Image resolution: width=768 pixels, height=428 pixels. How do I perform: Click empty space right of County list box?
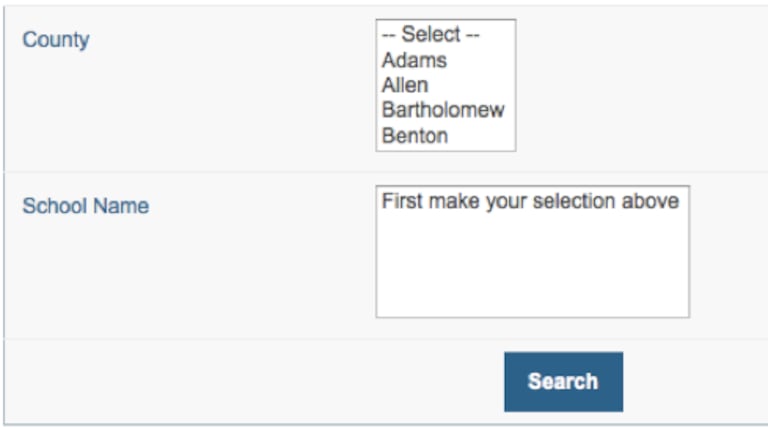[x=640, y=85]
